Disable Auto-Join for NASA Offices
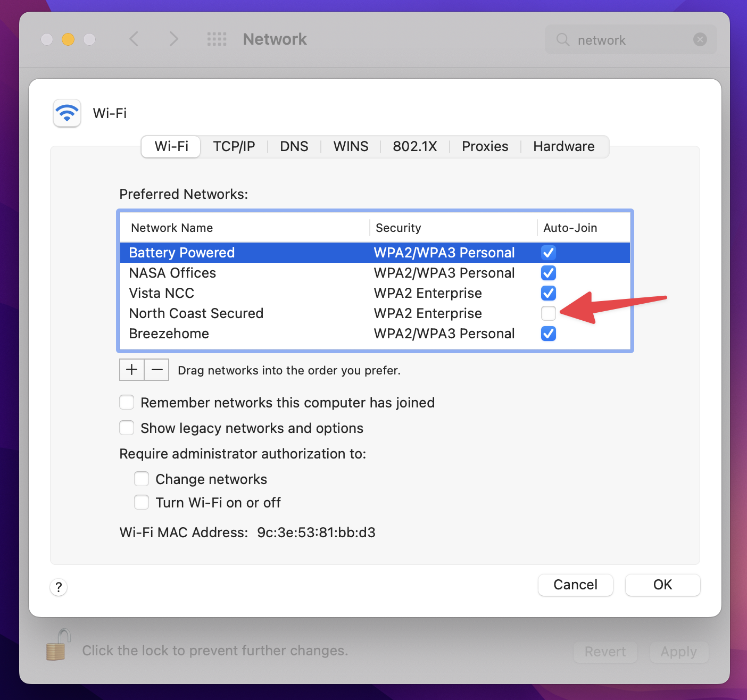Viewport: 747px width, 700px height. 548,273
